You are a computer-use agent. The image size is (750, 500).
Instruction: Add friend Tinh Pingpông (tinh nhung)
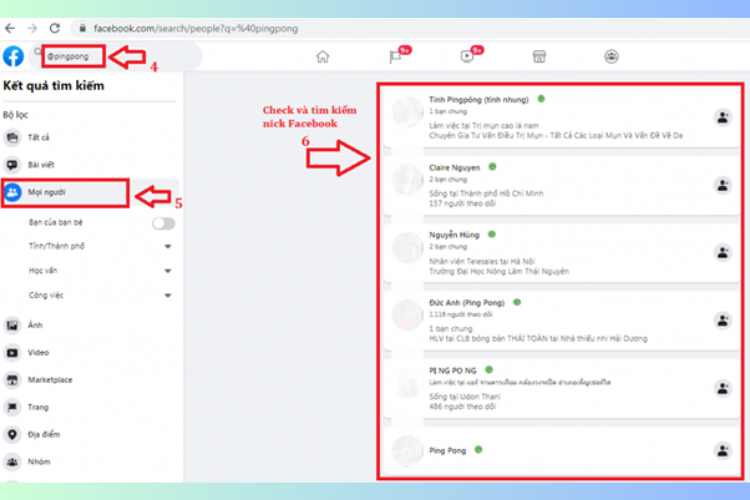click(x=723, y=117)
